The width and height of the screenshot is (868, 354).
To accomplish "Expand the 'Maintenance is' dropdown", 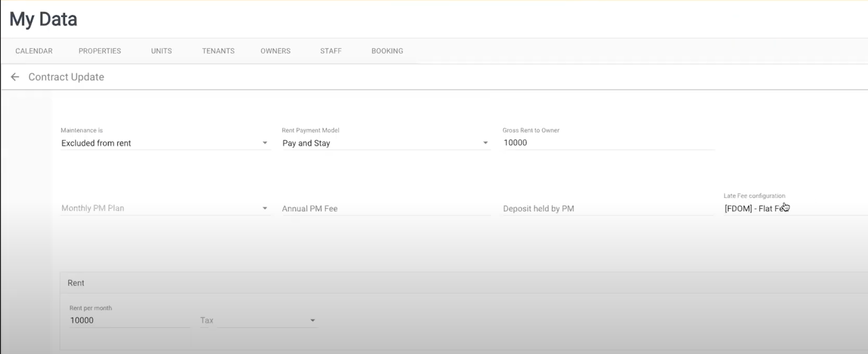I will tap(165, 143).
